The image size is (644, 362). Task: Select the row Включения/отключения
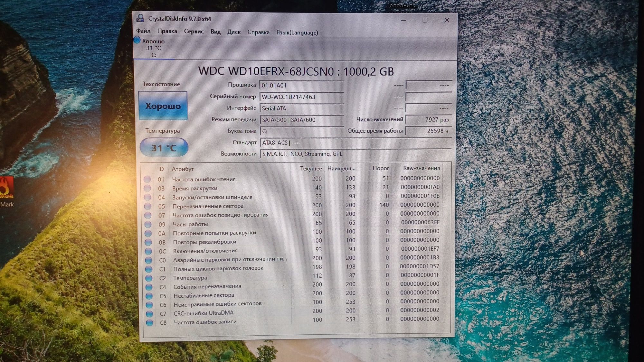point(291,250)
